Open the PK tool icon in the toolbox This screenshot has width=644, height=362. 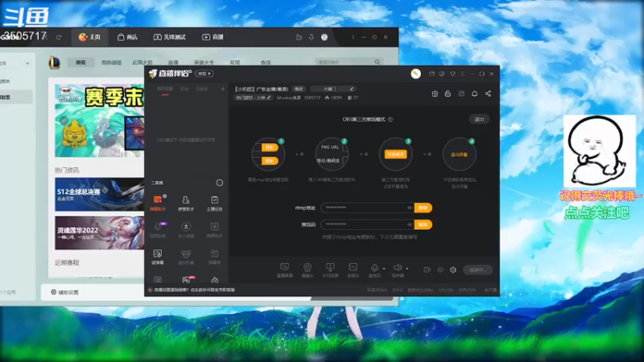tap(186, 280)
